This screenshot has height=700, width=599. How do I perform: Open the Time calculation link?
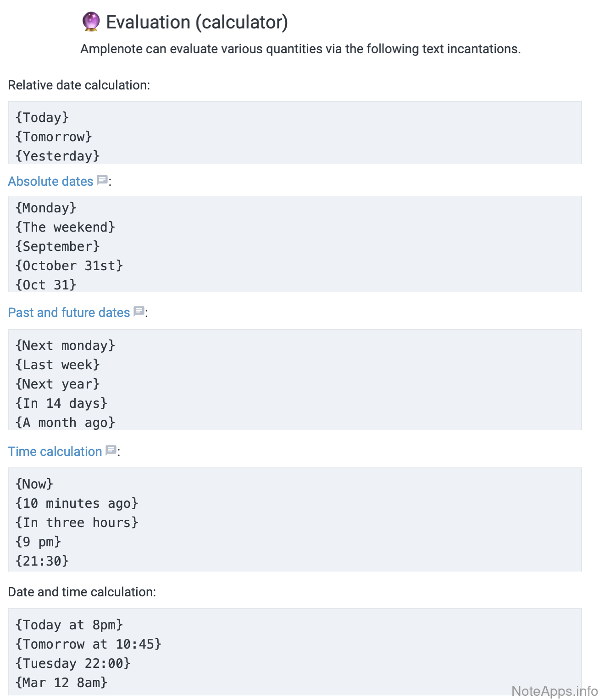pyautogui.click(x=55, y=451)
